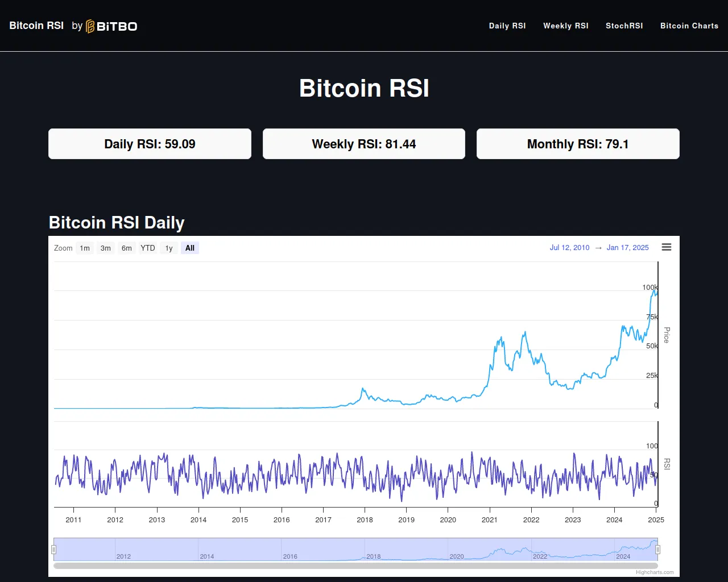Click the Daily RSI: 59.09 card
The width and height of the screenshot is (728, 582).
[x=150, y=144]
